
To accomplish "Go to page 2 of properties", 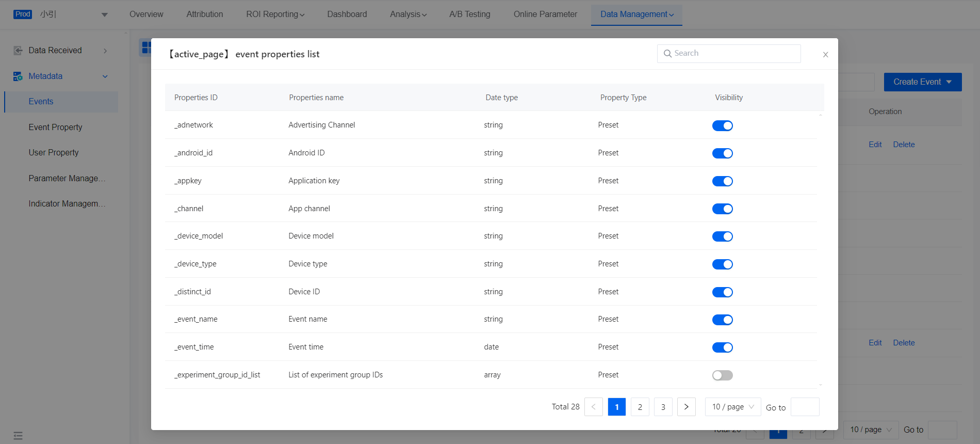I will click(640, 407).
